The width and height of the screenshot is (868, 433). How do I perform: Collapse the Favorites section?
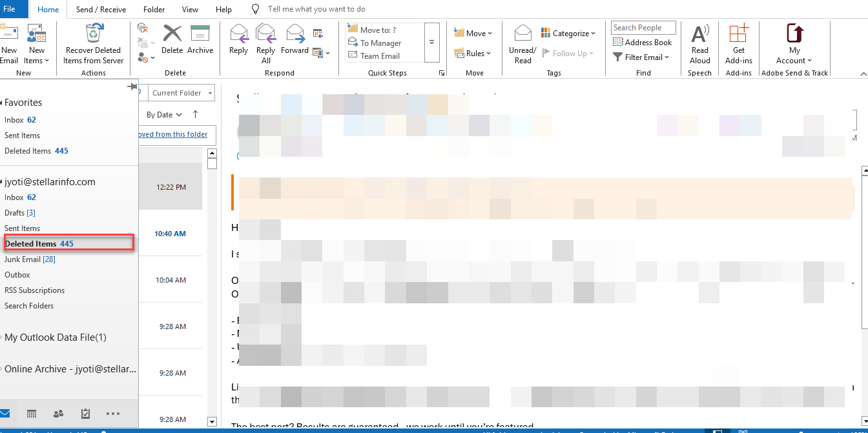2,103
